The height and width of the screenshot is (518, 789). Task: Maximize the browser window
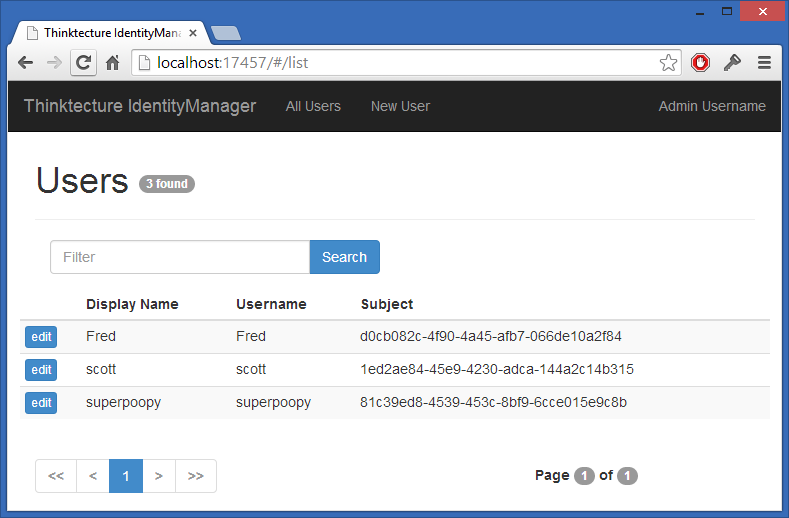727,11
